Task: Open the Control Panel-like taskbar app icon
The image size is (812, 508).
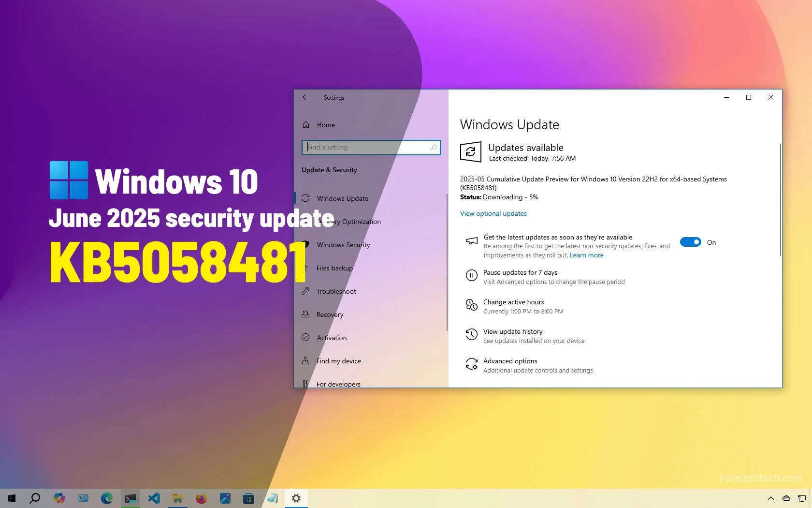Action: click(x=83, y=498)
